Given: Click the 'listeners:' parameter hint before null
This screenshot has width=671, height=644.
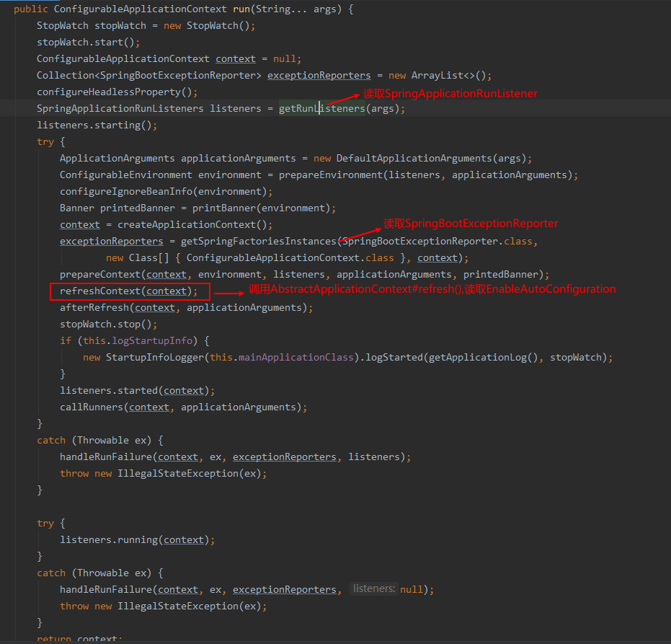Looking at the screenshot, I should point(374,588).
